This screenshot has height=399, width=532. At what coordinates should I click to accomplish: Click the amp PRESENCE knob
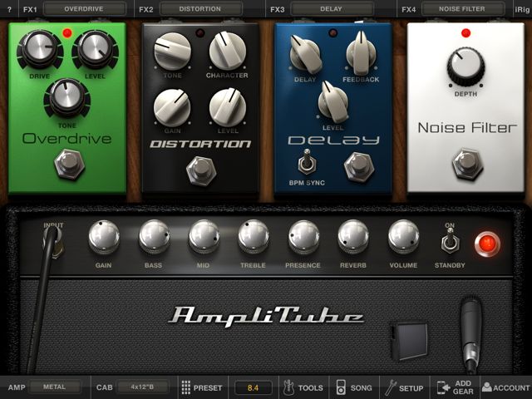(x=303, y=236)
